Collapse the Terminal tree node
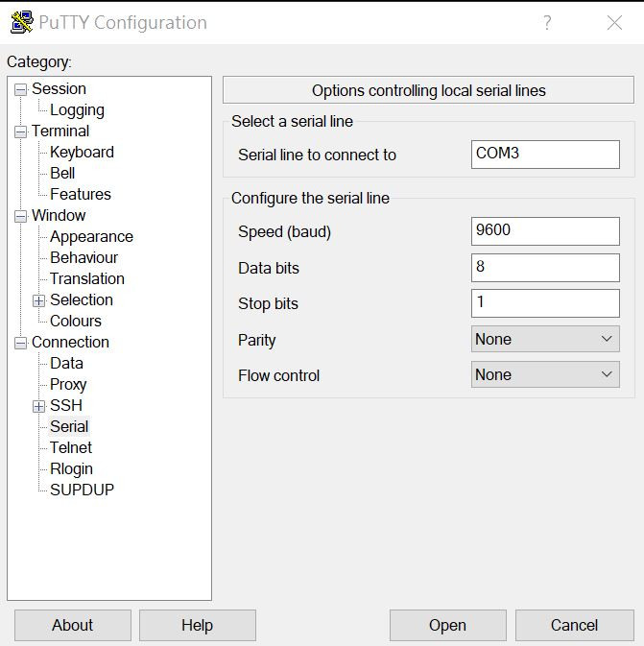 20,132
